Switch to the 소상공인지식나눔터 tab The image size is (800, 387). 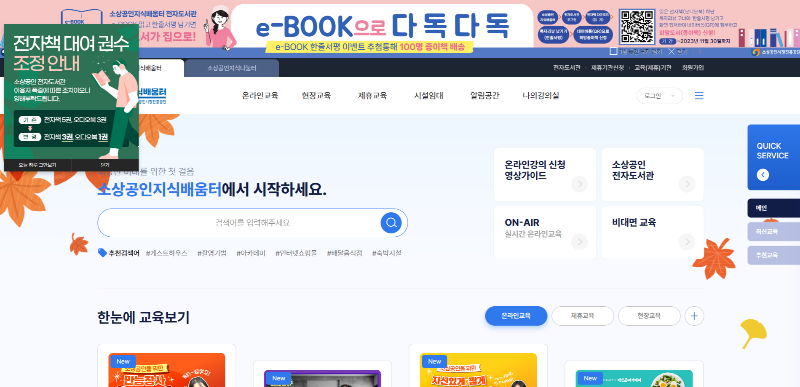click(x=232, y=68)
